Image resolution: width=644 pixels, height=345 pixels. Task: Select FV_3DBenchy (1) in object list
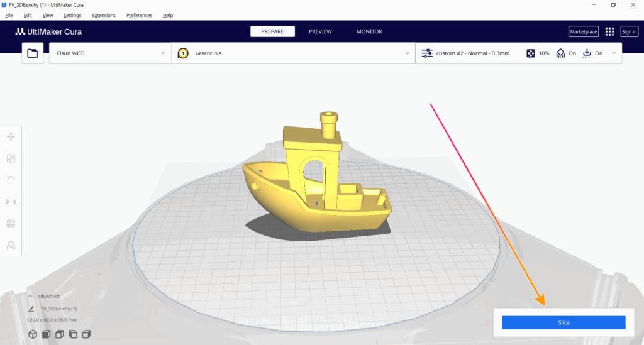[58, 309]
